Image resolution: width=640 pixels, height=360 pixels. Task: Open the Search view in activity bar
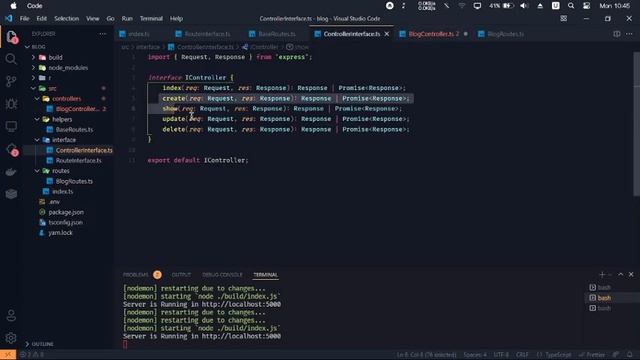pos(11,59)
